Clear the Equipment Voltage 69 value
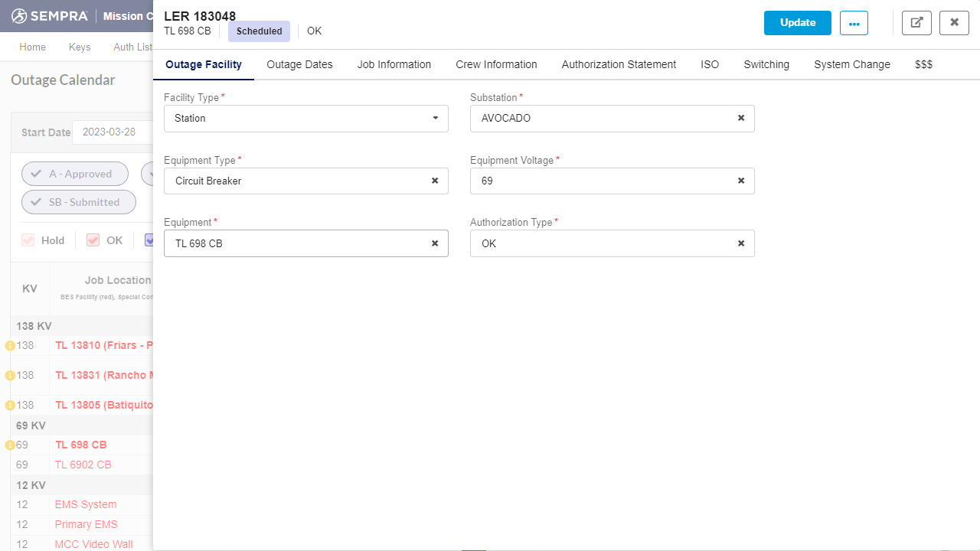Image resolution: width=980 pixels, height=551 pixels. (740, 181)
